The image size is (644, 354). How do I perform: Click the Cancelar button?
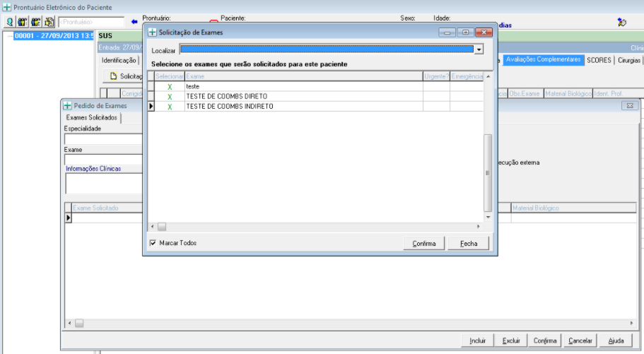click(x=580, y=341)
